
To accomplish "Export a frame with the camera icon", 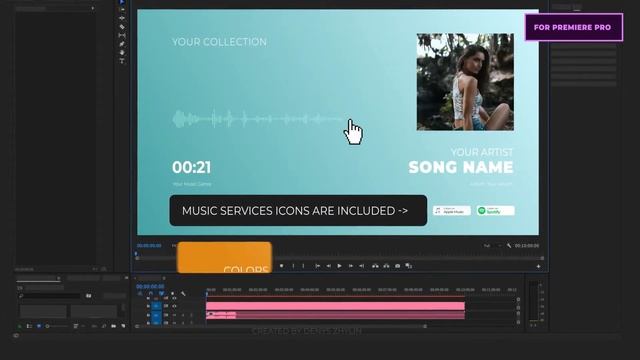I will (x=398, y=266).
